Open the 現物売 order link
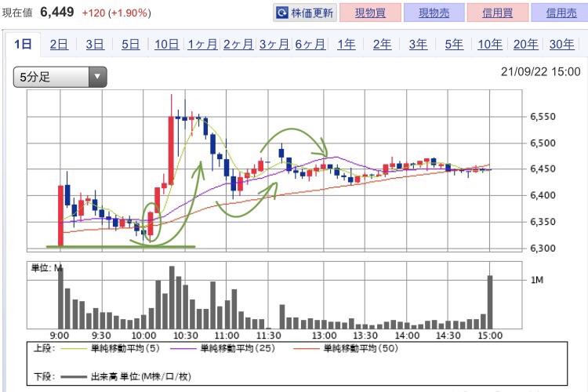 click(434, 13)
